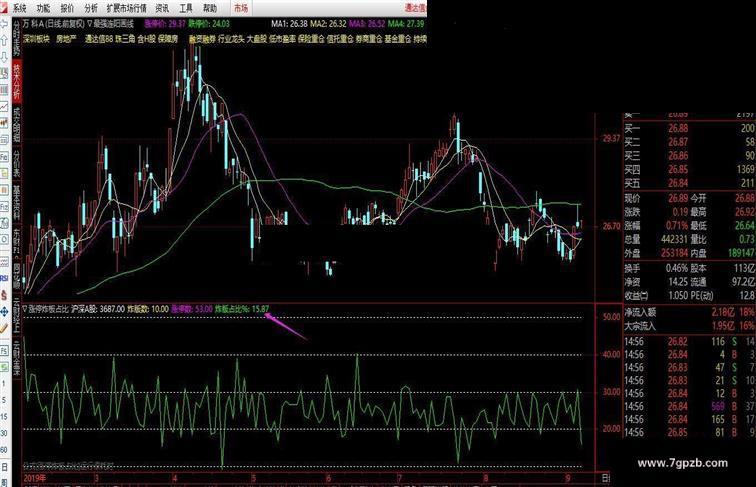Click the 总量 value 442331
This screenshot has height=487, width=756.
pos(674,239)
